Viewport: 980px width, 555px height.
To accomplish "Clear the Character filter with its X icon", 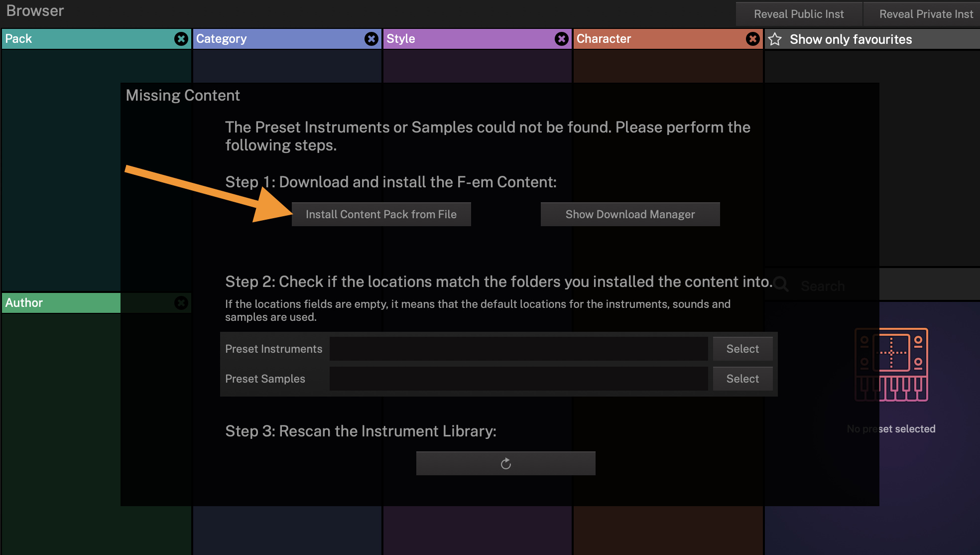I will pyautogui.click(x=753, y=39).
